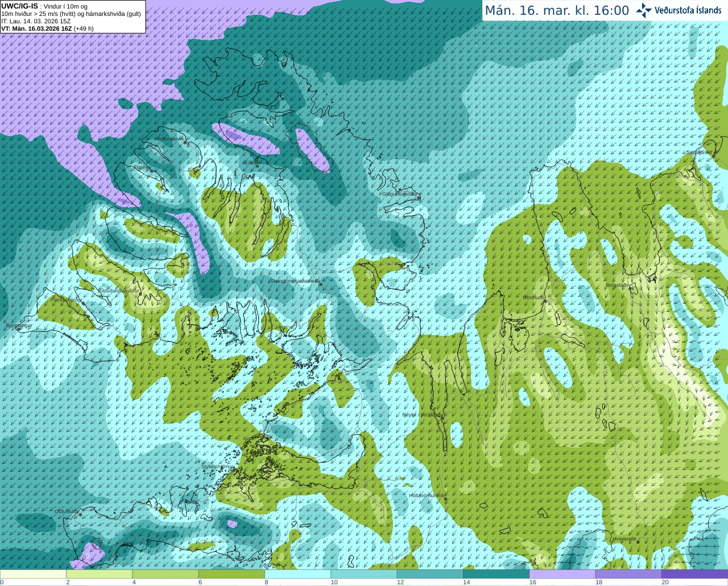
Task: Click the legend tick label 14
Action: 466,582
